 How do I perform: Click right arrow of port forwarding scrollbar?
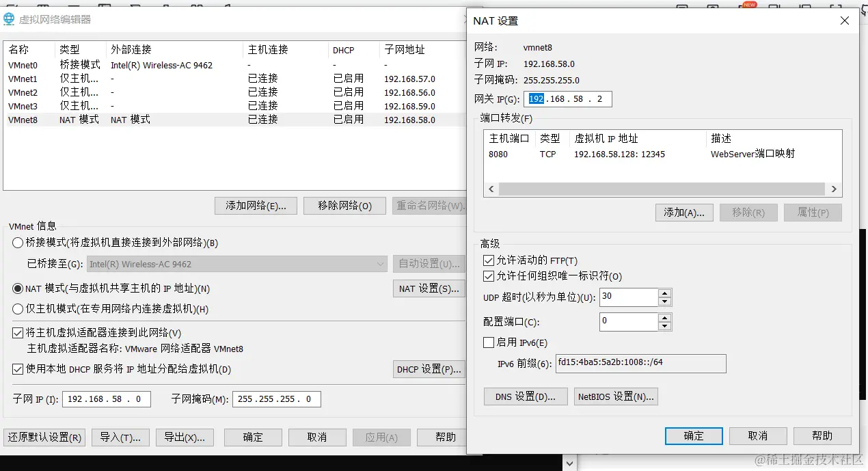(834, 189)
